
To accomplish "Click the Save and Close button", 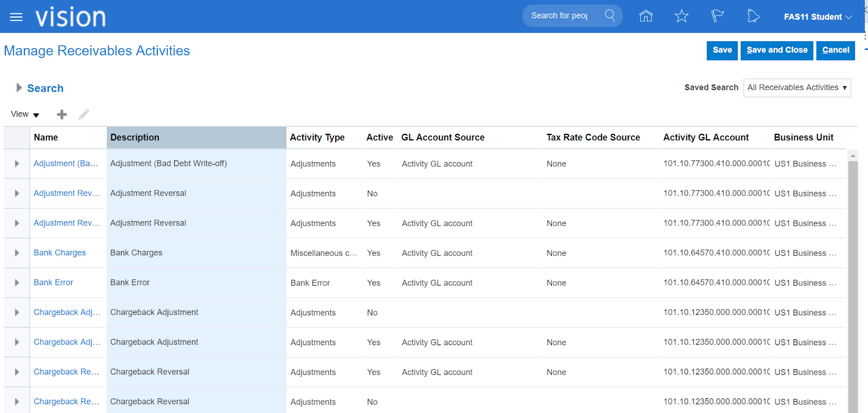I will click(x=776, y=50).
